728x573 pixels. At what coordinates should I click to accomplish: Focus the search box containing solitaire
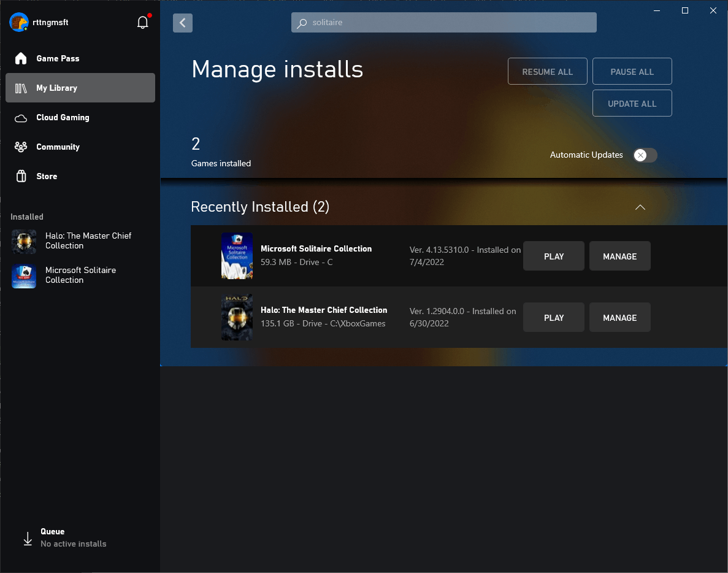(x=444, y=22)
